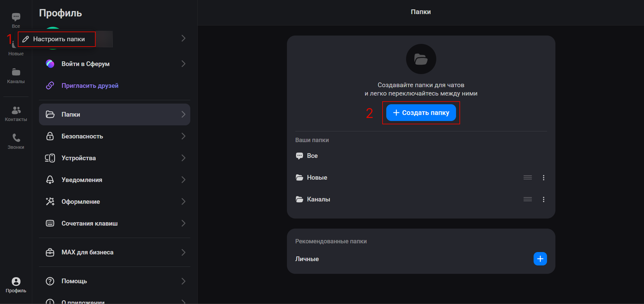Expand the Безопасность settings chevron
644x304 pixels.
pos(183,136)
